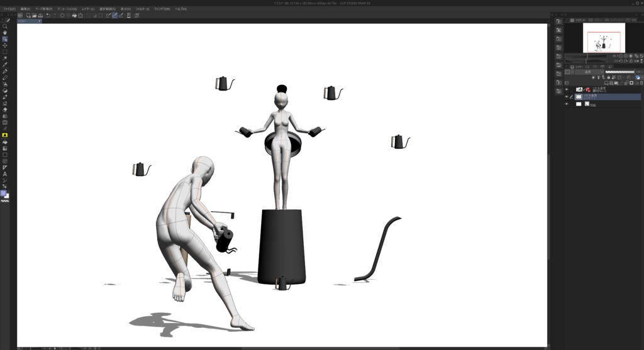The image size is (644, 350).
Task: Click the Fill icon in command bar
Action: [x=74, y=15]
